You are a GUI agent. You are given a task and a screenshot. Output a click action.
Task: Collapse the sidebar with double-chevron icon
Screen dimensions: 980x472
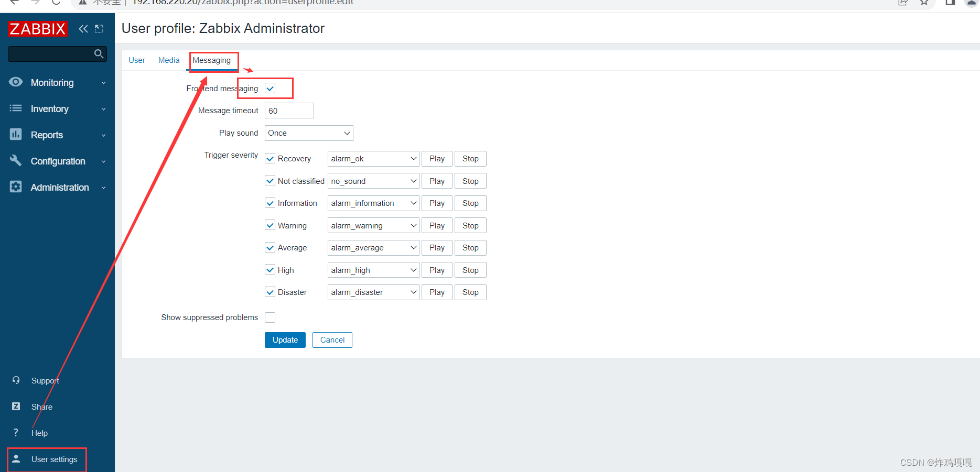(x=83, y=29)
